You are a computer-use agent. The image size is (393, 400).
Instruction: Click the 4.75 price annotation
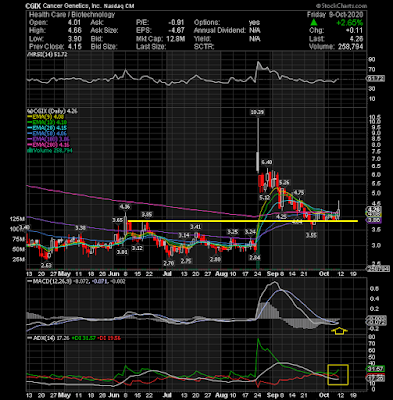pyautogui.click(x=298, y=192)
